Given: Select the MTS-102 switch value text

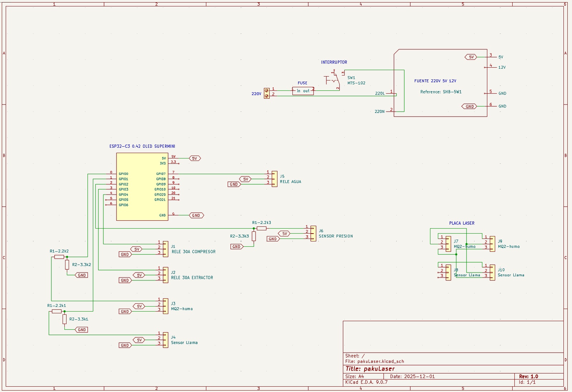Looking at the screenshot, I should [356, 83].
